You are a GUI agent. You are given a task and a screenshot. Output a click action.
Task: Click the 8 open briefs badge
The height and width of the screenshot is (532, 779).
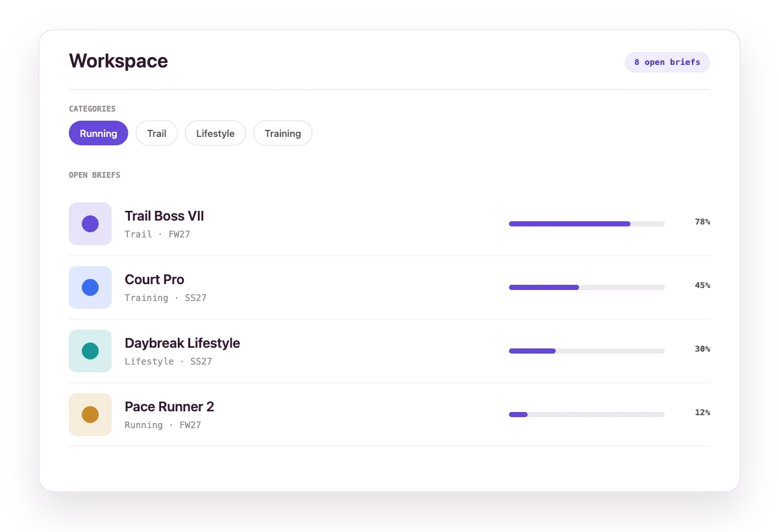667,62
